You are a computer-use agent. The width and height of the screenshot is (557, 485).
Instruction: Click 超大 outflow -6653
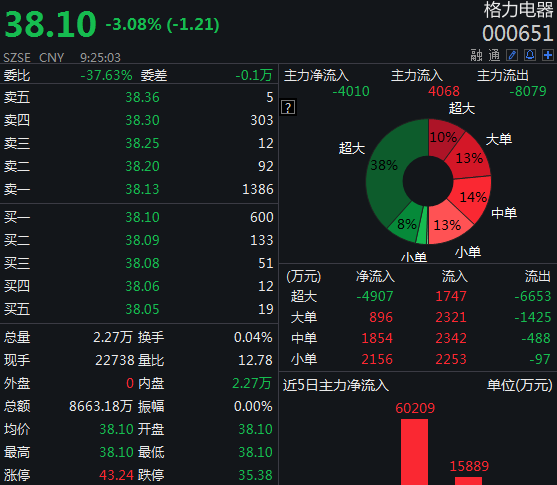(533, 296)
